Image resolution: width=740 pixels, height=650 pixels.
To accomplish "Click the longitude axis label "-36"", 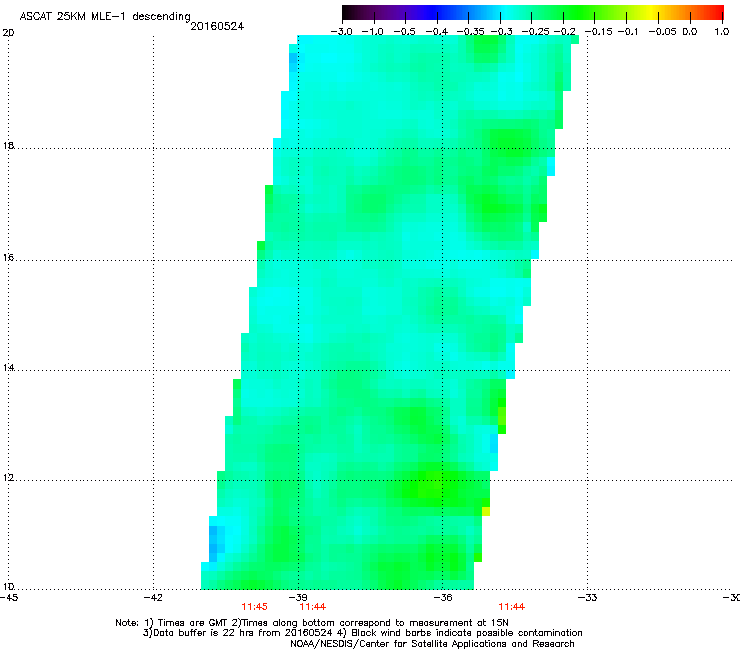I will point(443,598).
